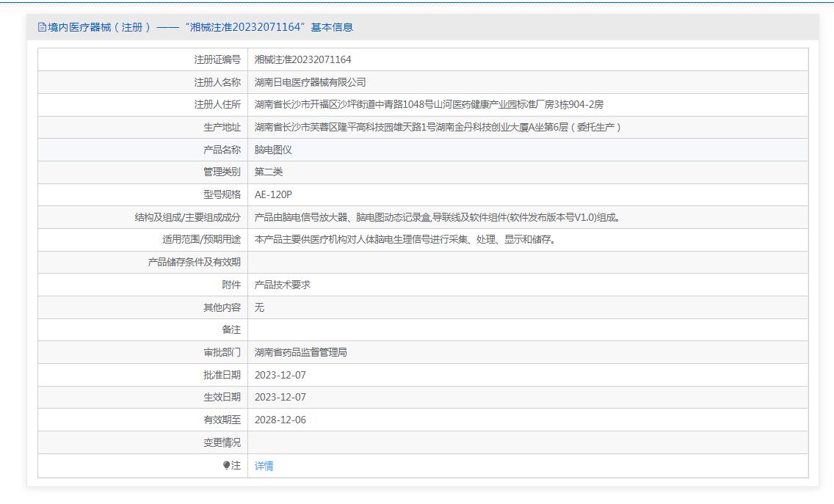Select product name value 脑电图仪
The height and width of the screenshot is (504, 834).
coord(273,150)
